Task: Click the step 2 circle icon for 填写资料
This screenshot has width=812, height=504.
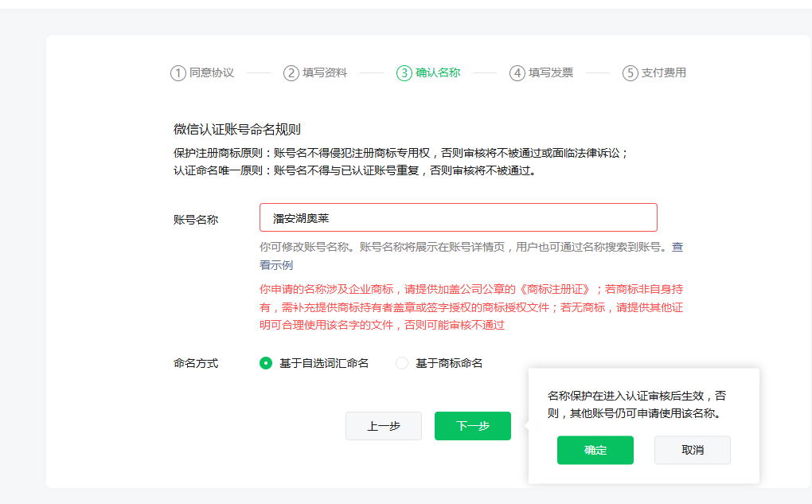Action: click(291, 73)
